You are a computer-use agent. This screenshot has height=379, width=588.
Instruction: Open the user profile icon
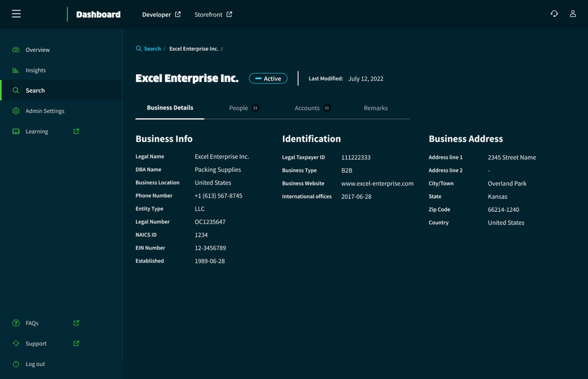click(x=573, y=14)
